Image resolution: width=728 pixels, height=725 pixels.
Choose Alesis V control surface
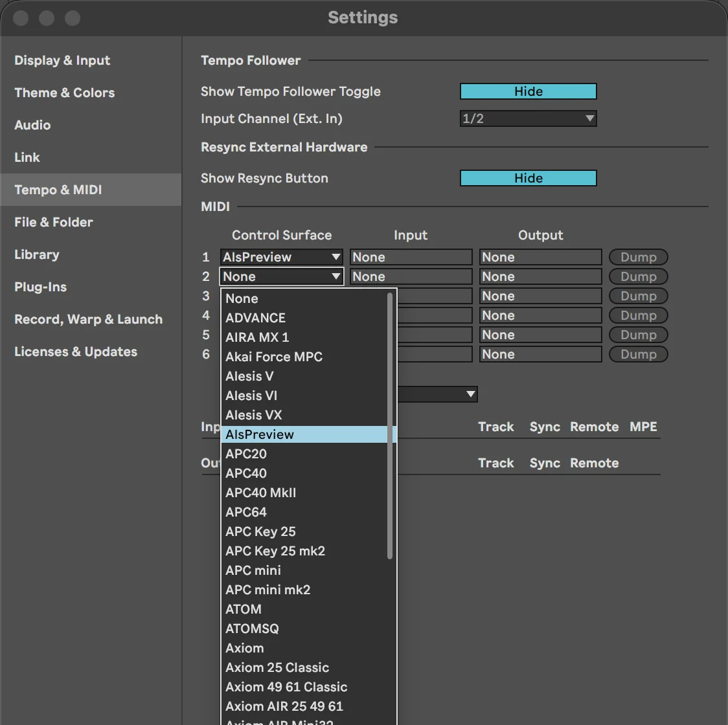(304, 377)
